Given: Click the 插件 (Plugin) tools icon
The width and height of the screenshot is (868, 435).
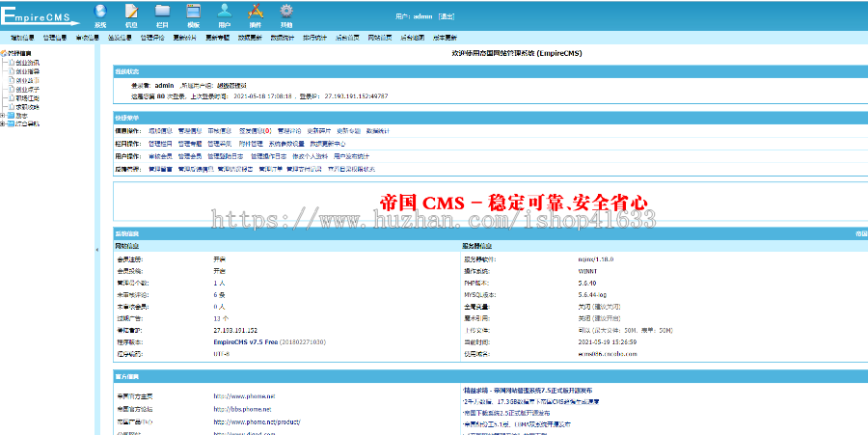Looking at the screenshot, I should [x=256, y=13].
